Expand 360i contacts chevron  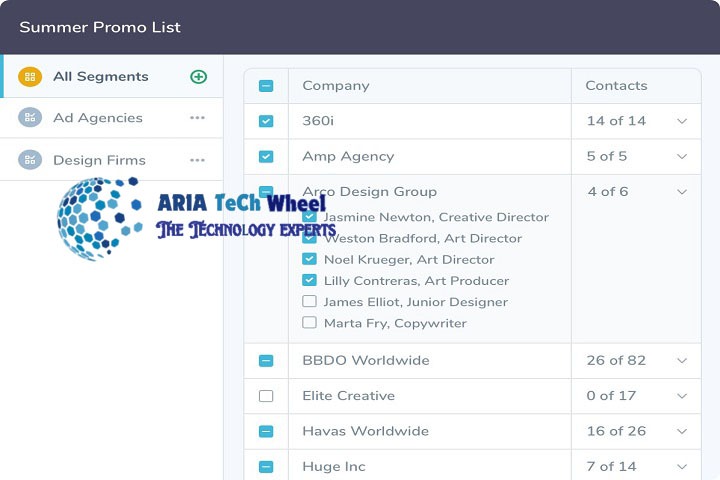682,121
